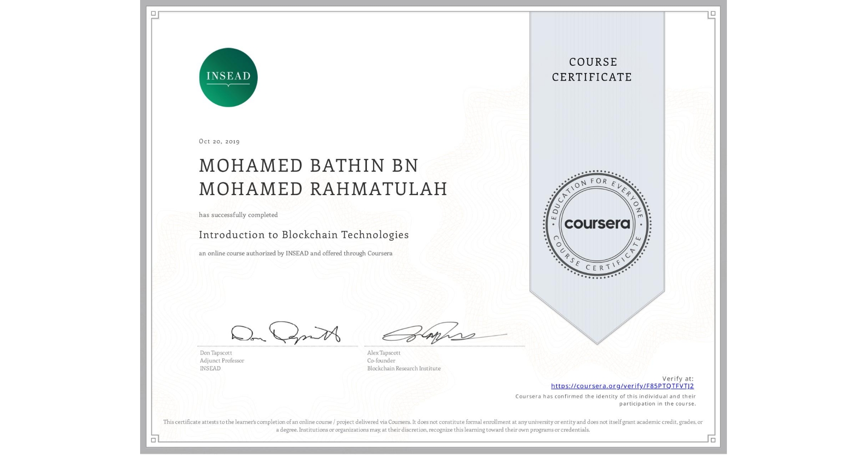This screenshot has width=868, height=455.
Task: Click the printed name 'Alex Tapscott'
Action: point(384,353)
